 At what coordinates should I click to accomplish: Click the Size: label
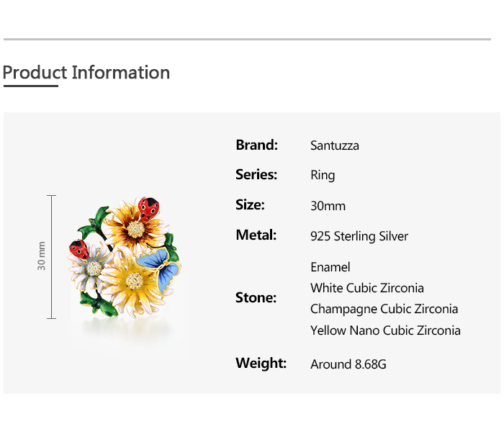[x=250, y=204]
